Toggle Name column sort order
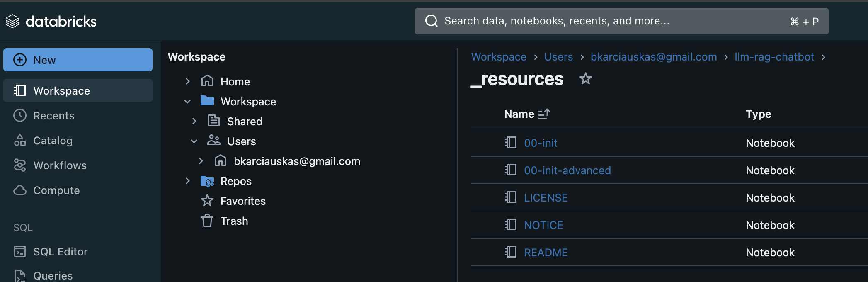The image size is (868, 282). (x=544, y=114)
